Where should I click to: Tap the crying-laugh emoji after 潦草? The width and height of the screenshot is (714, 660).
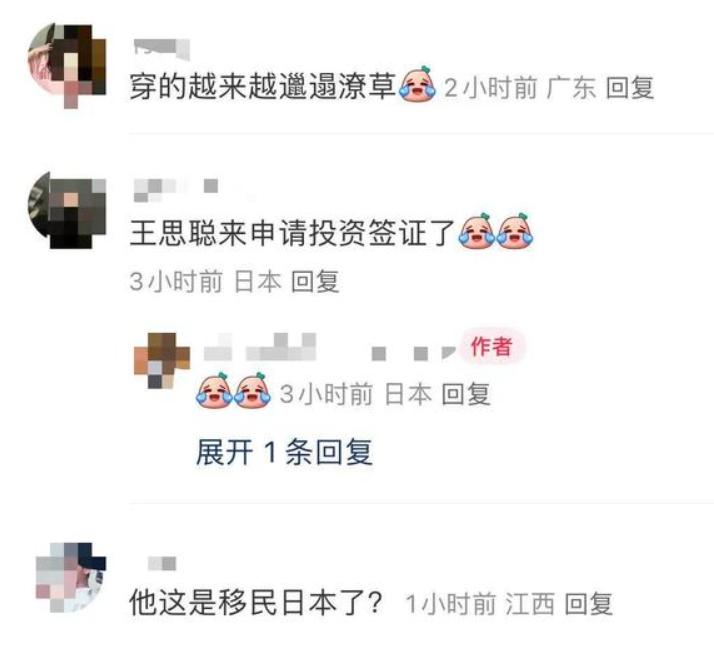click(418, 85)
